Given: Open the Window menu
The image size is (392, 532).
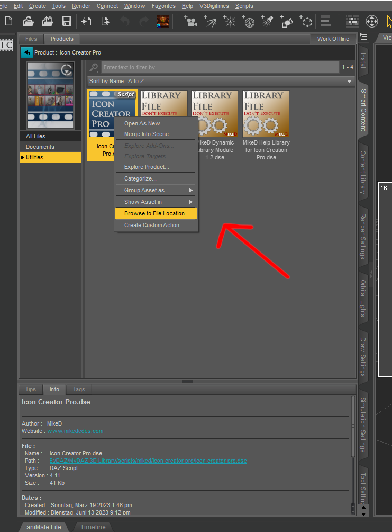Looking at the screenshot, I should [x=134, y=6].
